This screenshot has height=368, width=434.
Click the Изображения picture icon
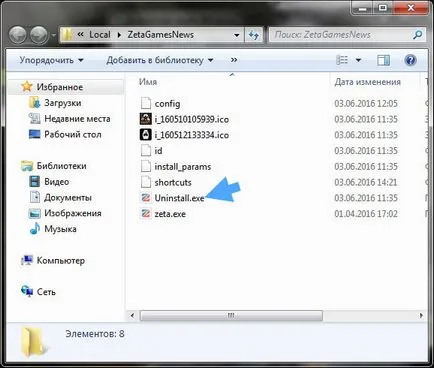click(34, 213)
